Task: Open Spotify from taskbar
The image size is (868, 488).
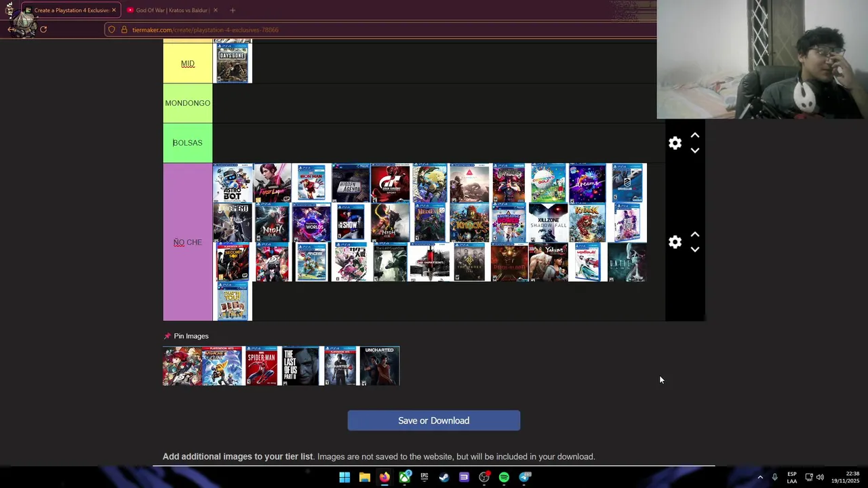Action: click(504, 477)
